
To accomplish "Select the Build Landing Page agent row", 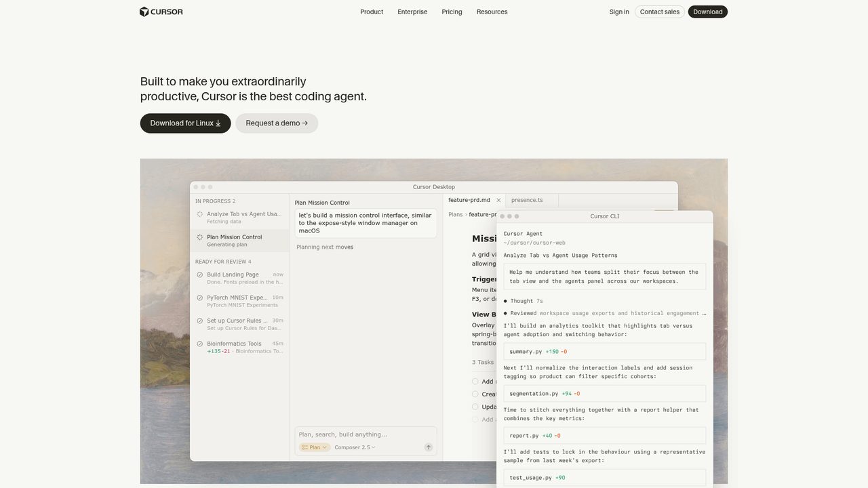I will pos(239,278).
